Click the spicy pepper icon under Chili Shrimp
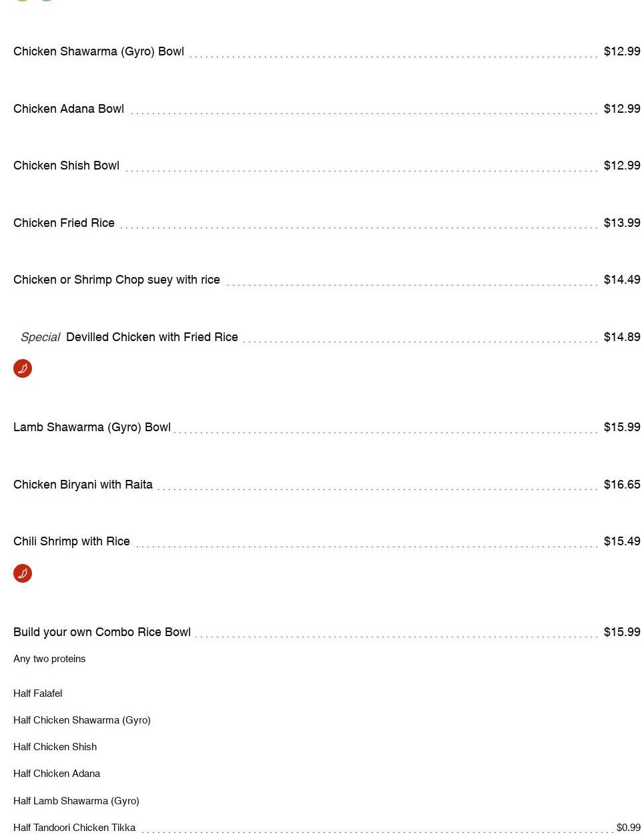Image resolution: width=644 pixels, height=835 pixels. point(23,573)
